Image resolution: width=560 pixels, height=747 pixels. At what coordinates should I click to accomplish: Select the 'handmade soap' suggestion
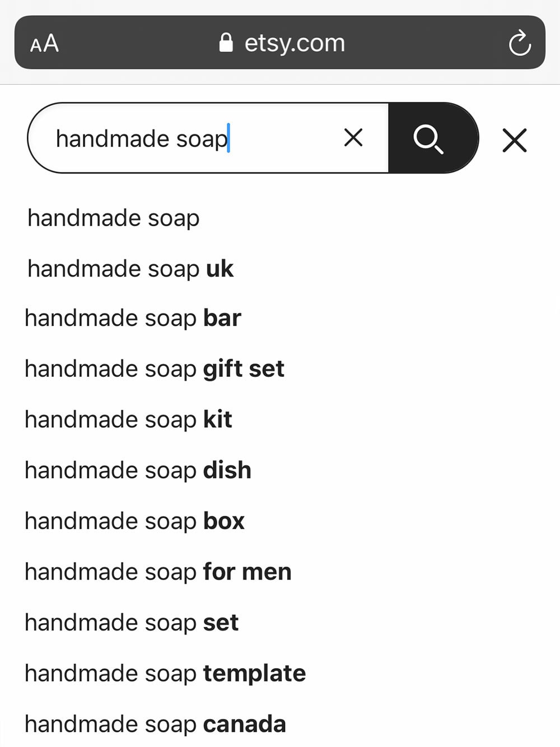[x=113, y=218]
